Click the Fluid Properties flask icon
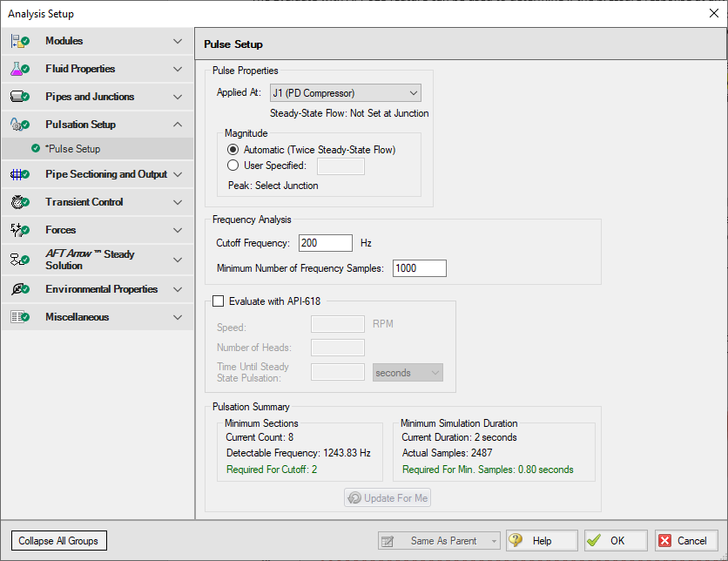Viewport: 728px width, 561px height. (x=18, y=69)
